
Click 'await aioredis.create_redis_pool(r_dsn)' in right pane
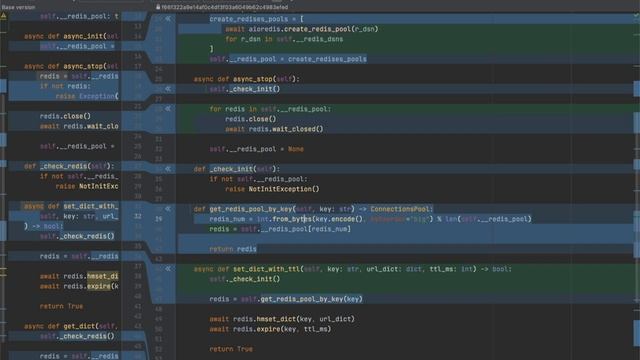pos(302,29)
